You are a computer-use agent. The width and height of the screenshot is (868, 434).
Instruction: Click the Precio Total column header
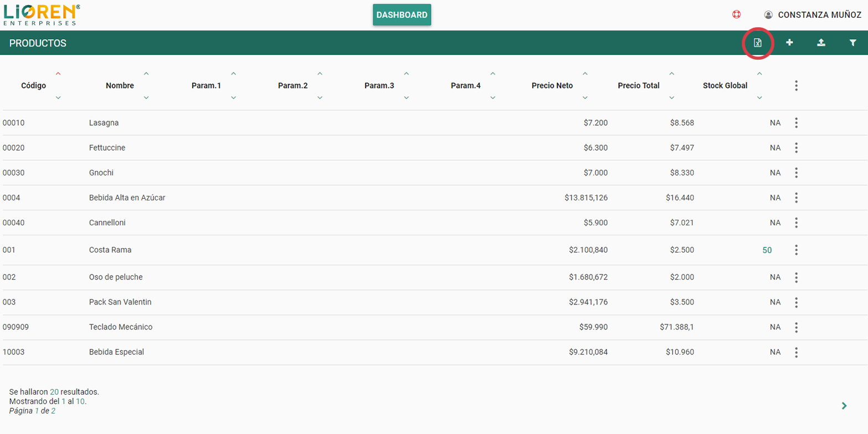click(639, 86)
